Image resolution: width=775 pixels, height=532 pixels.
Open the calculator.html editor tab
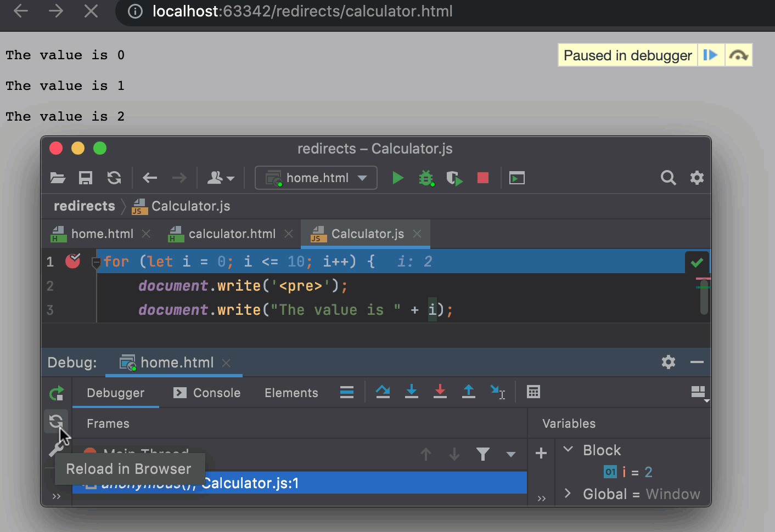(x=232, y=234)
